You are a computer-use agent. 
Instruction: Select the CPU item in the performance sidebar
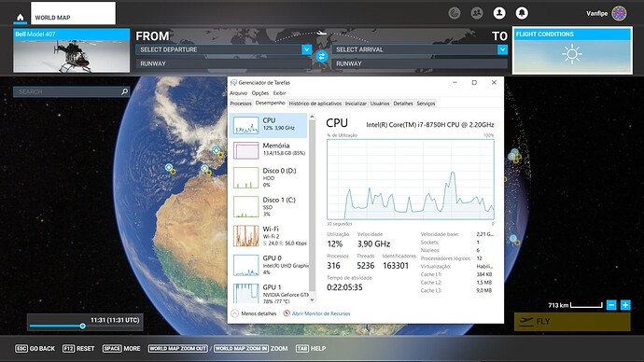click(269, 125)
